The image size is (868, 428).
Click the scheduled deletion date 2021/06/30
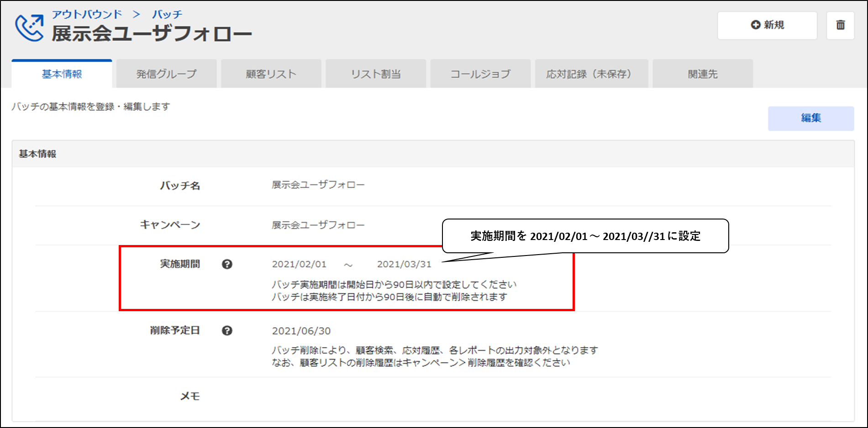click(x=301, y=331)
